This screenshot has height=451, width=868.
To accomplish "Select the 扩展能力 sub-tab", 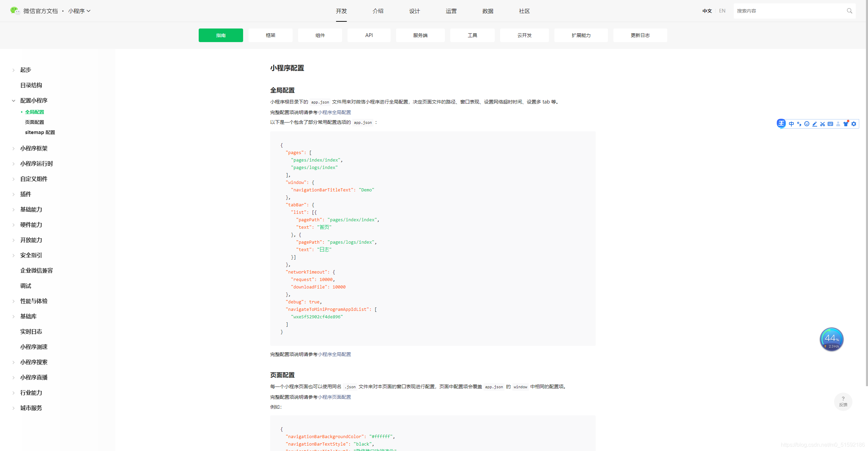I will coord(581,35).
